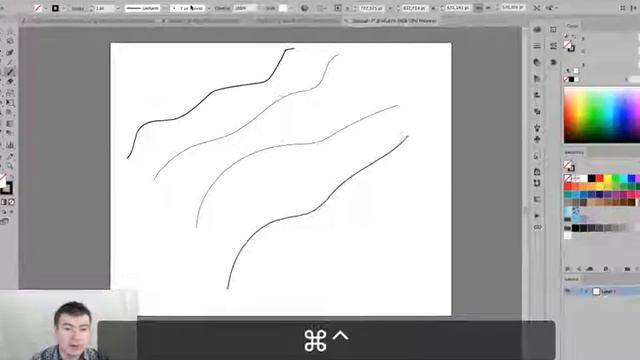Click the new color group folder icon

627,269
